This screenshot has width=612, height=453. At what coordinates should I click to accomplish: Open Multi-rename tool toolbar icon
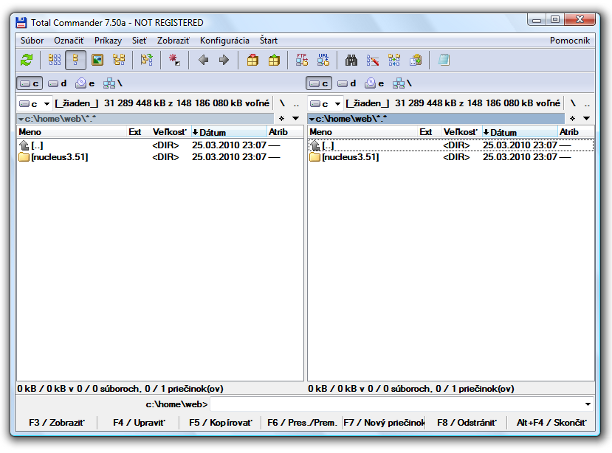click(x=373, y=60)
